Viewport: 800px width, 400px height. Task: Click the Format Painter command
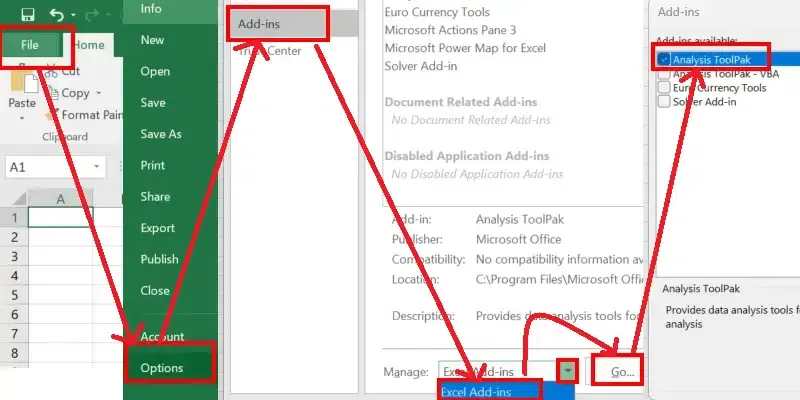(x=85, y=115)
